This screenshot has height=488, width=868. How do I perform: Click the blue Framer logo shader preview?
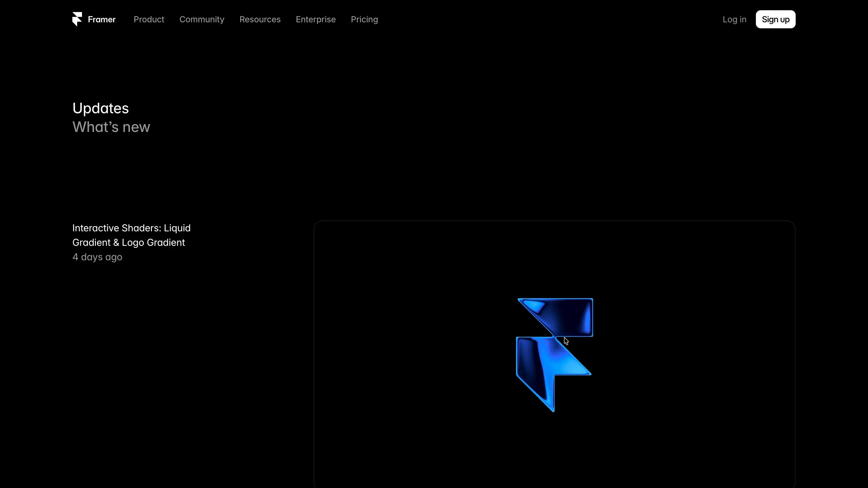[x=554, y=355]
